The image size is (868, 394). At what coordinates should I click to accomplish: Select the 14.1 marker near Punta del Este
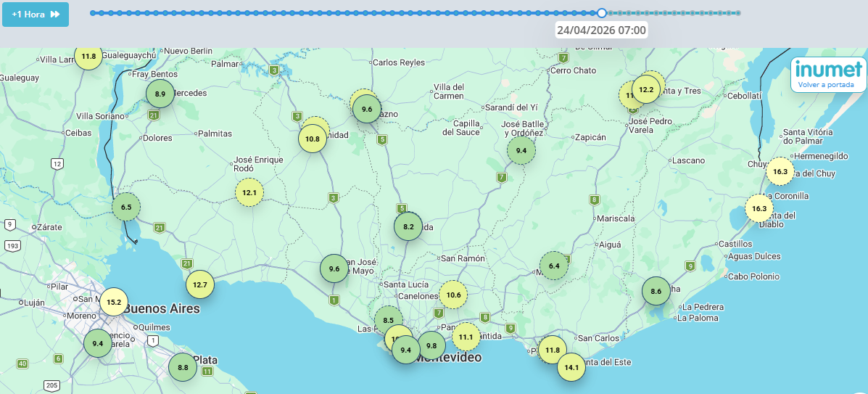(x=571, y=367)
